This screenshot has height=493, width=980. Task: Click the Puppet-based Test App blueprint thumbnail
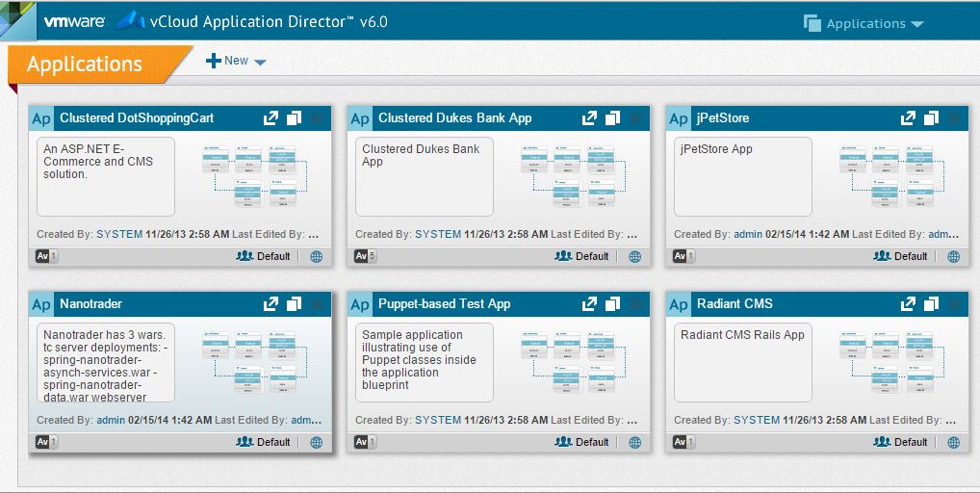tap(574, 362)
